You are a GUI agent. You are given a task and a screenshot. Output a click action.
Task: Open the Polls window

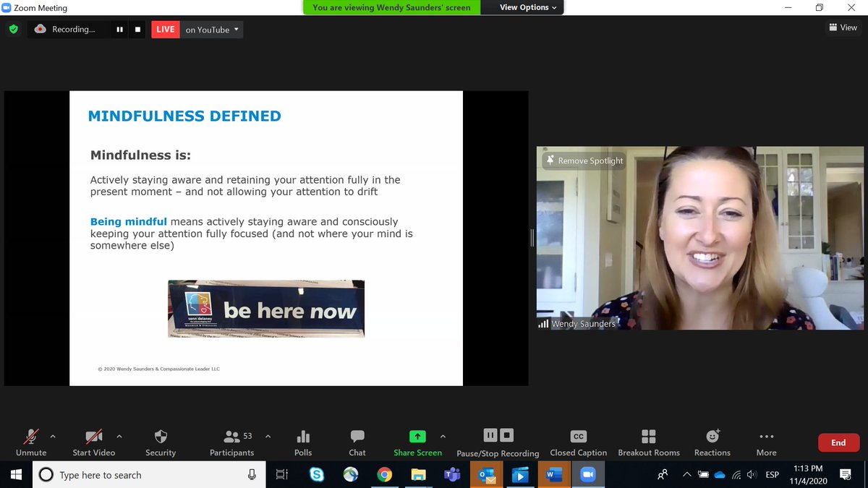303,442
